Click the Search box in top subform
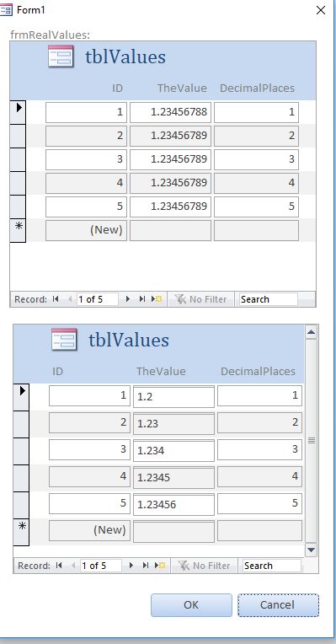Screen dimensions: 336x644 (269, 299)
